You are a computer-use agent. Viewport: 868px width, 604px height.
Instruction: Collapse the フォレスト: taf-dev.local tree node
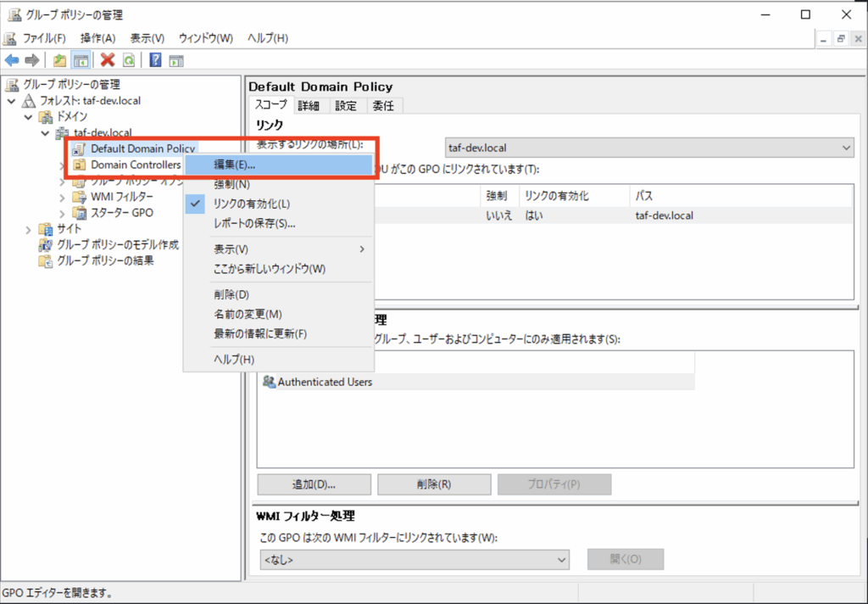(x=11, y=101)
